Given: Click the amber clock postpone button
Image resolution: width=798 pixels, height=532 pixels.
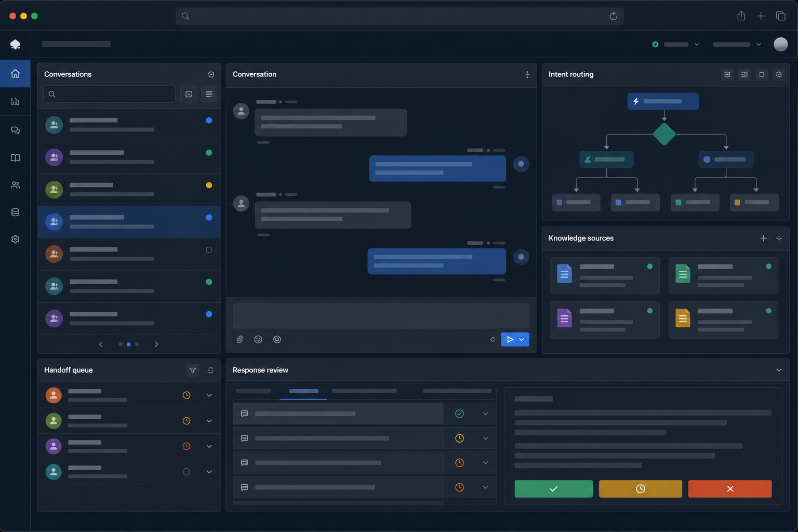Looking at the screenshot, I should 641,489.
